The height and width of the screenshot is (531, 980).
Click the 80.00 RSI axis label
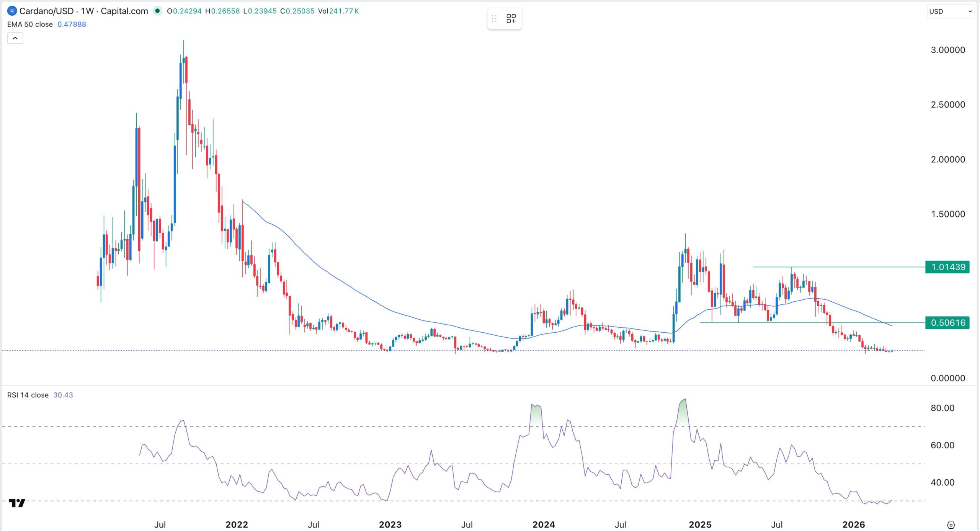coord(942,408)
